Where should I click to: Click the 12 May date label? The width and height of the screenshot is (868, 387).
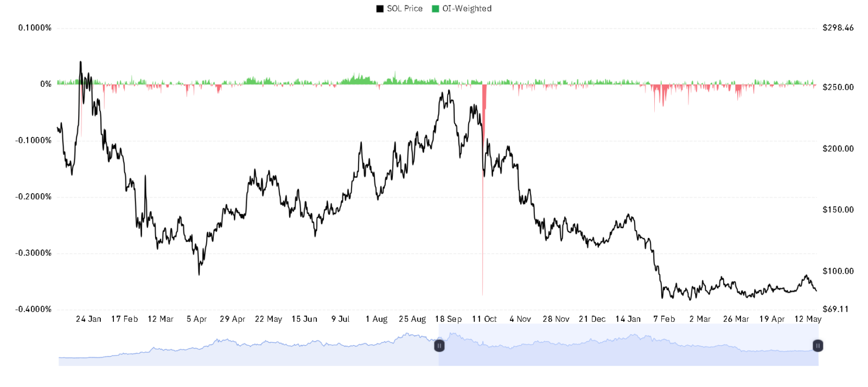click(808, 319)
